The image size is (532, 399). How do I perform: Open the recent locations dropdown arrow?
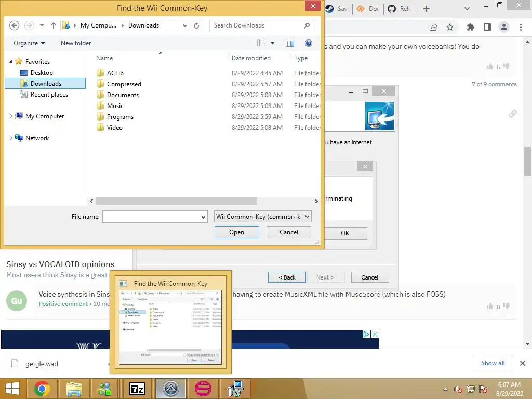coord(42,25)
